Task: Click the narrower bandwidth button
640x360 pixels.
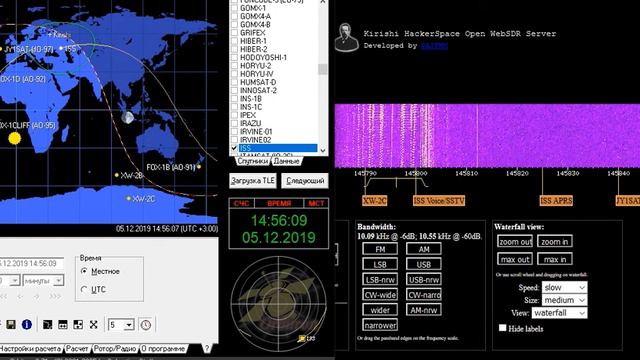Action: point(380,325)
